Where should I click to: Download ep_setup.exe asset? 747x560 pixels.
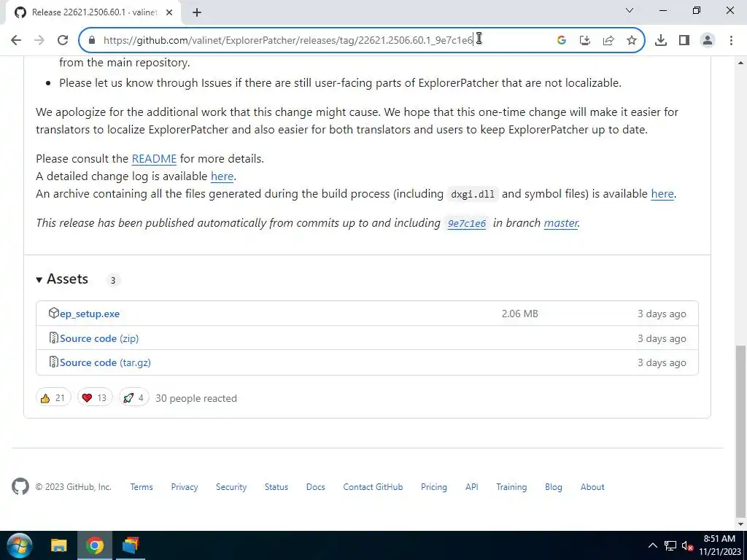[90, 314]
